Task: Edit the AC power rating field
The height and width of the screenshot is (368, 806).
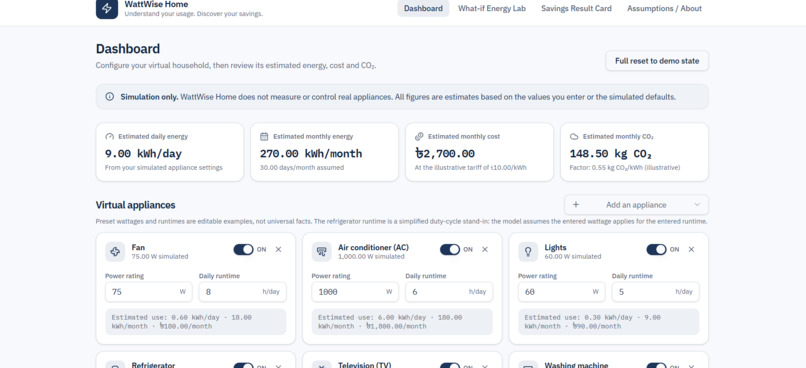Action: pyautogui.click(x=355, y=291)
